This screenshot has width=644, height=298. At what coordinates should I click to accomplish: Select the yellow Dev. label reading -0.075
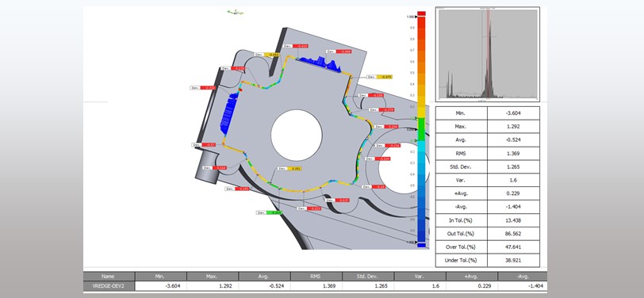[x=379, y=77]
